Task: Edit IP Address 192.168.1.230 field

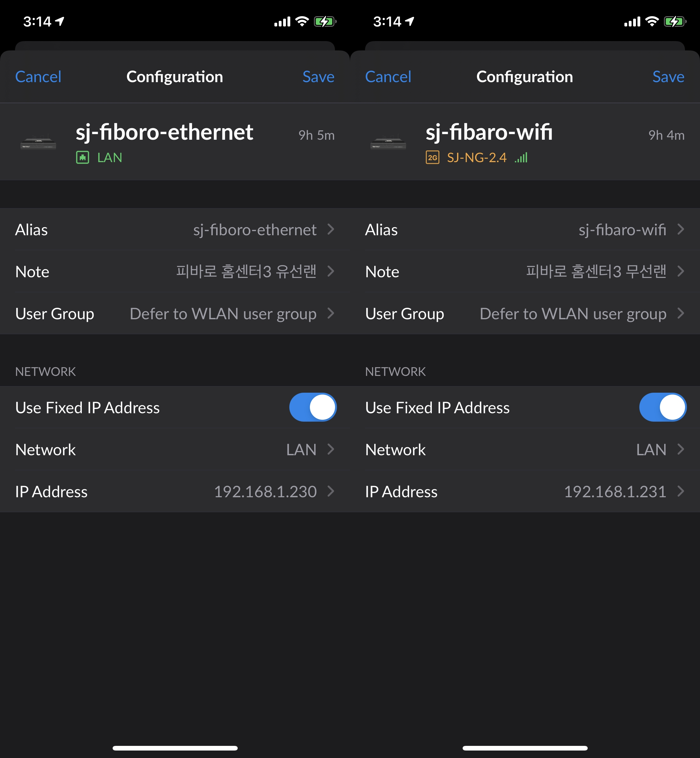Action: point(175,491)
